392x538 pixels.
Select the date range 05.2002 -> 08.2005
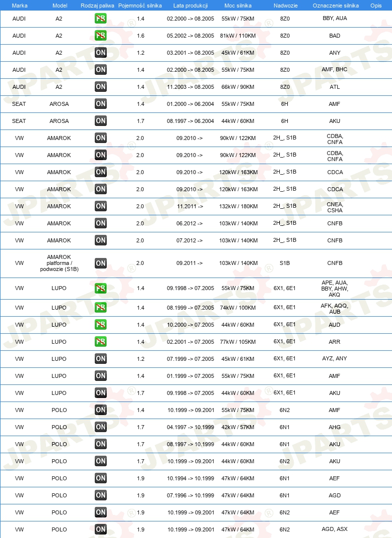190,36
